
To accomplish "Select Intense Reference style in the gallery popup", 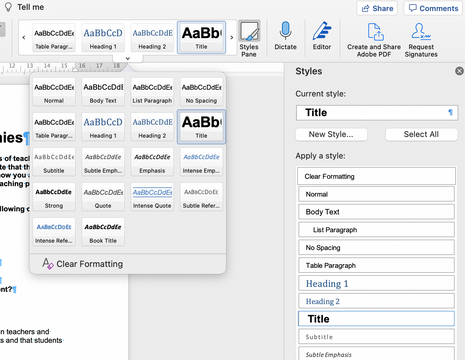I will tap(54, 232).
